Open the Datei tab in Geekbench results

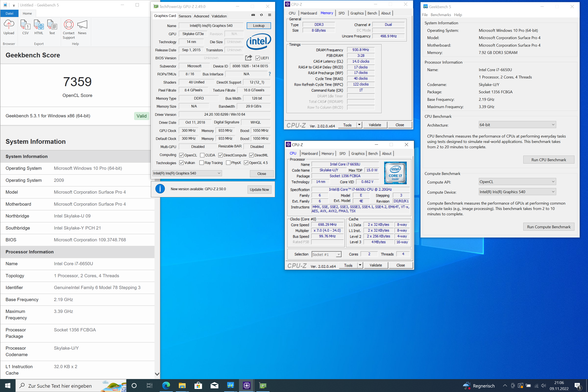(x=9, y=13)
